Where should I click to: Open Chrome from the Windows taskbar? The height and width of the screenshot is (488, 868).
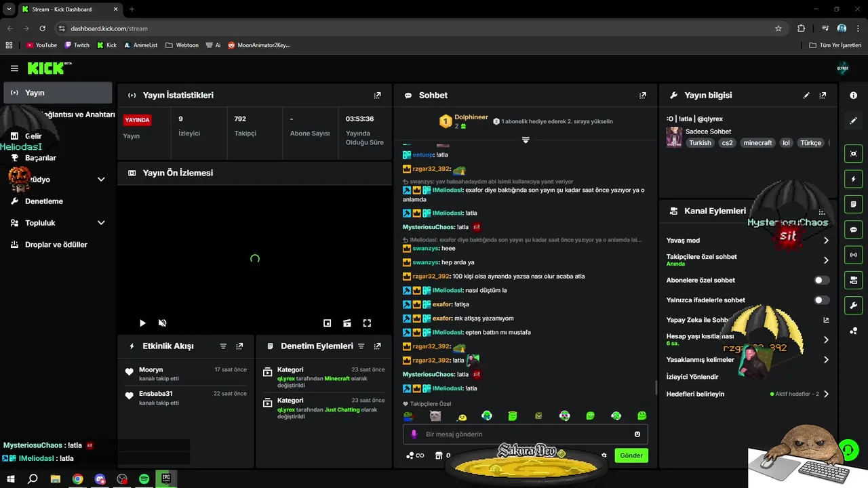point(78,479)
